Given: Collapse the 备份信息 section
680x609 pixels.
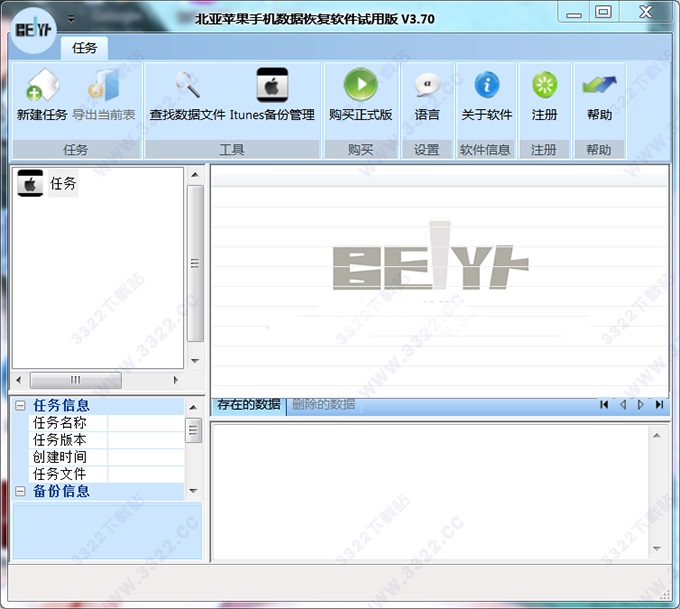Looking at the screenshot, I should [x=20, y=491].
